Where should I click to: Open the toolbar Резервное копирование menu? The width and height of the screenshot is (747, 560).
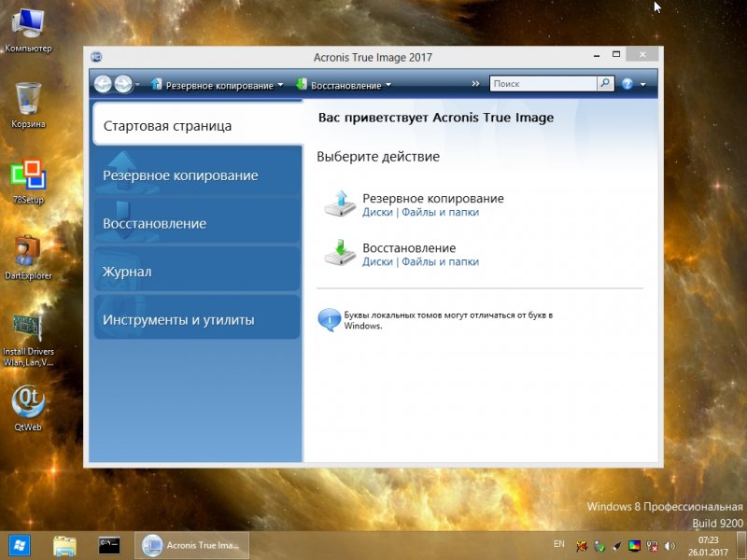pyautogui.click(x=218, y=85)
